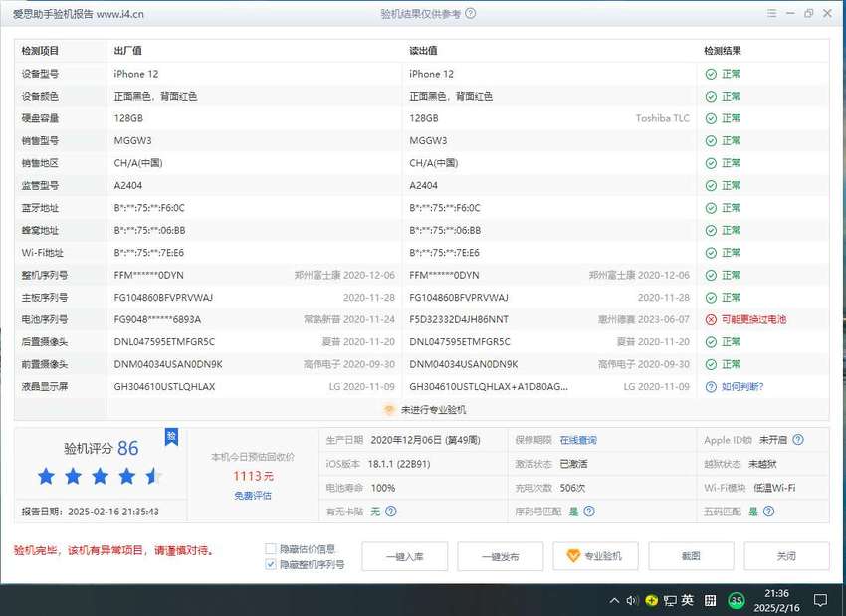Screen dimensions: 846x616
Task: Click the 越狱状态 未越狱 value
Action: (762, 464)
